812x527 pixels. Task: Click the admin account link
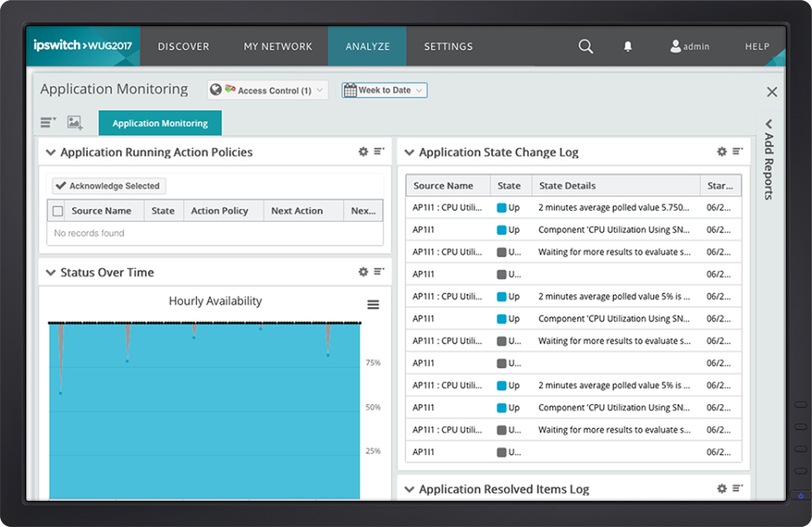point(689,47)
